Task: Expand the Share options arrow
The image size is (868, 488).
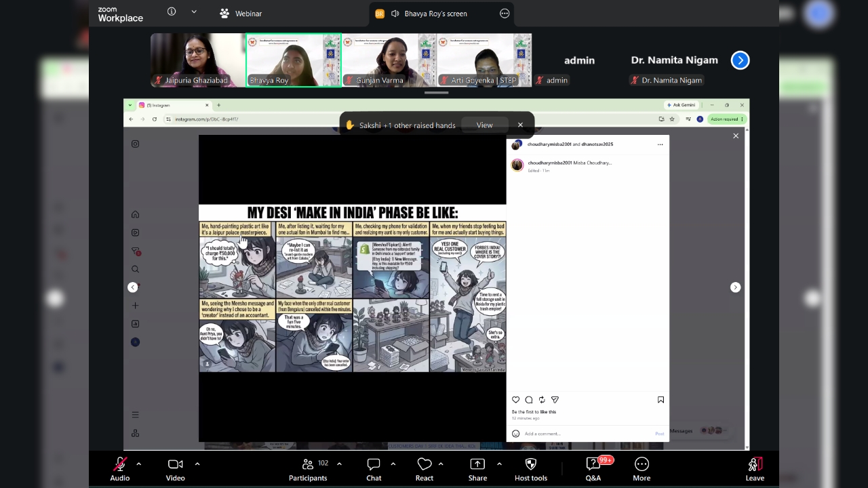Action: [x=499, y=464]
